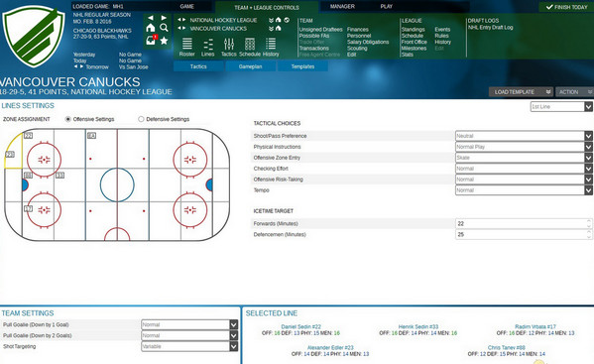Open the inbox with red notification
Image resolution: width=594 pixels, height=364 pixels.
[151, 40]
